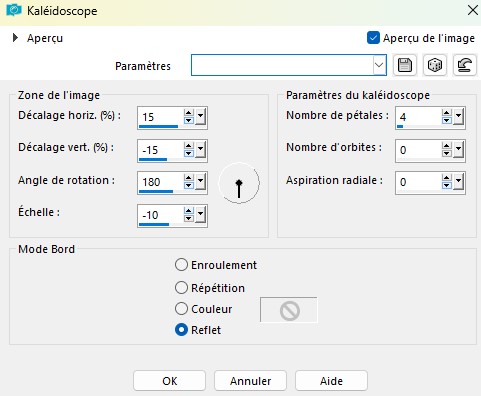Open the Nombre de pétales slider dropdown
Image resolution: width=481 pixels, height=396 pixels.
coord(458,117)
